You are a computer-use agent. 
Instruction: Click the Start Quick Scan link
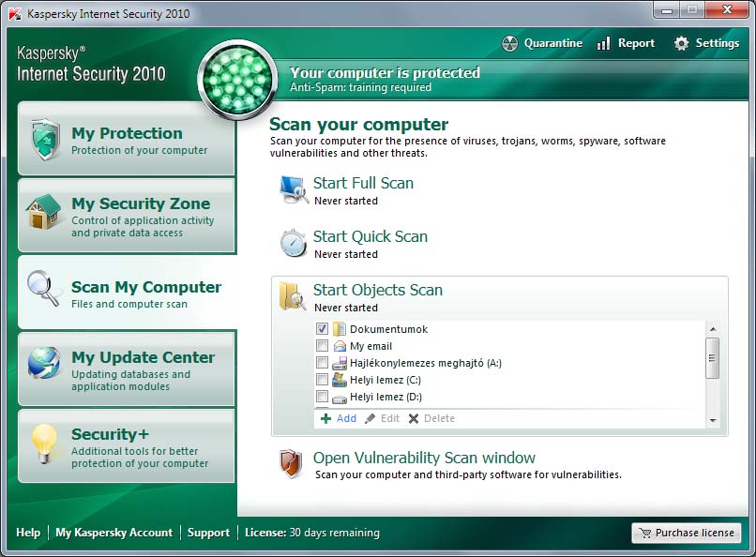tap(370, 236)
